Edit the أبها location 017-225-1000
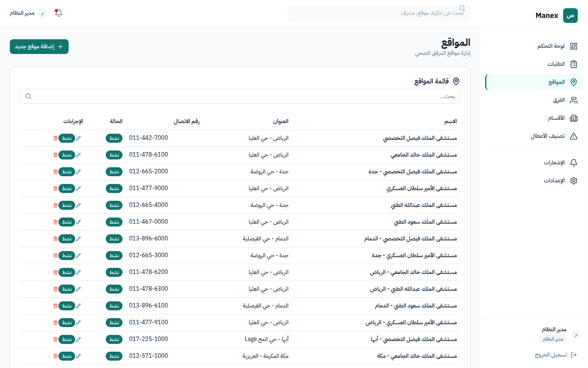 [78, 339]
